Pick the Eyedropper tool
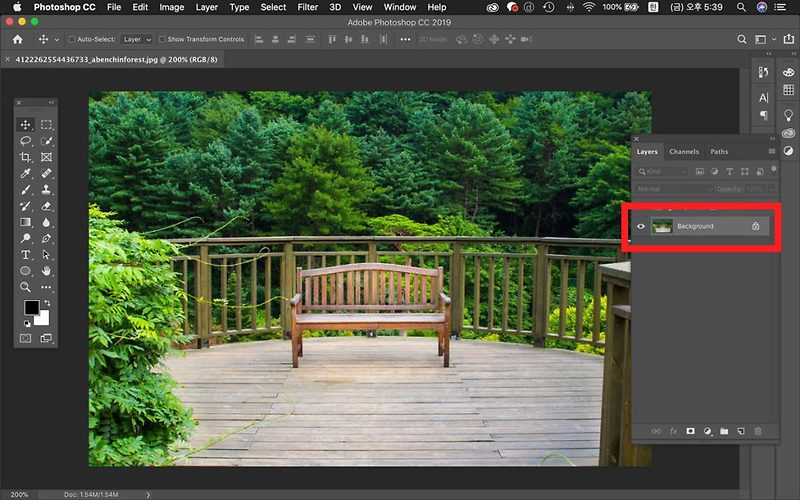The height and width of the screenshot is (500, 800). (x=25, y=173)
